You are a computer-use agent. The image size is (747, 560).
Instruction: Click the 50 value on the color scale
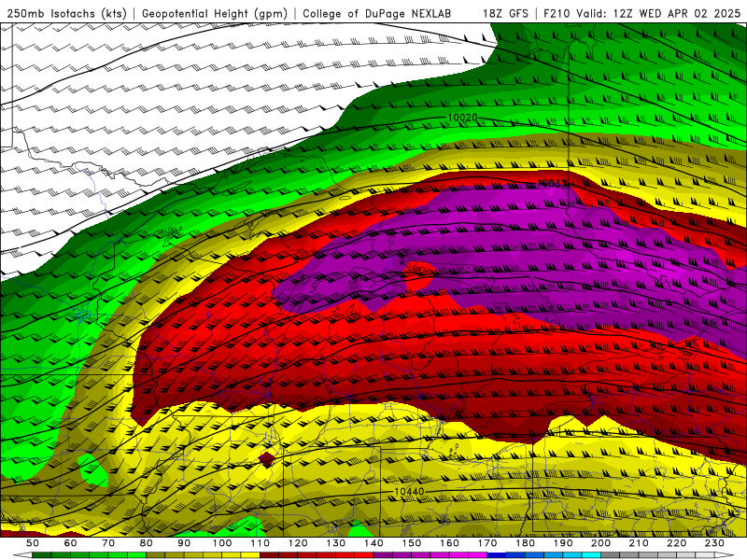click(33, 543)
